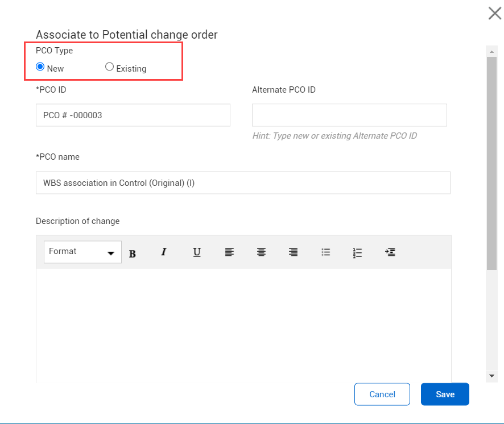Save the potential change order
504x424 pixels.
click(445, 394)
